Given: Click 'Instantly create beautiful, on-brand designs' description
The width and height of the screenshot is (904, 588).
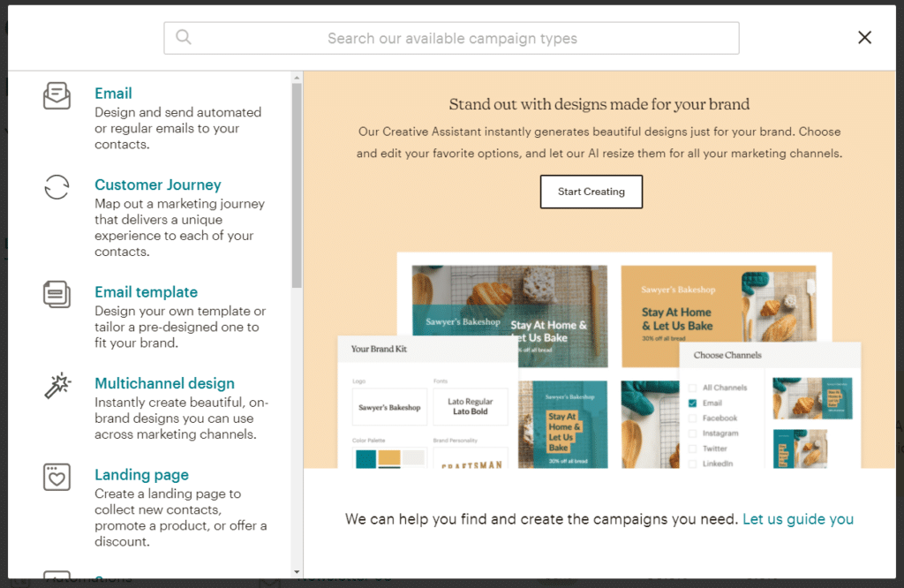Looking at the screenshot, I should coord(181,418).
